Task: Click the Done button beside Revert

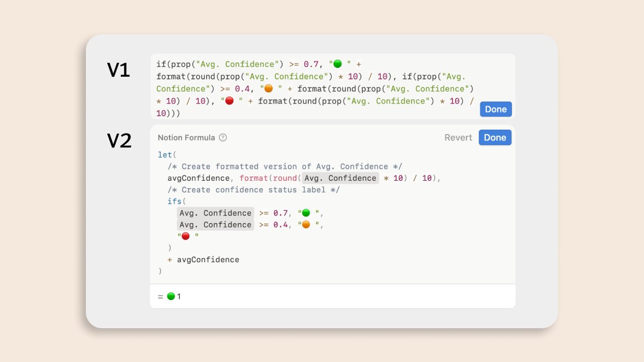Action: tap(495, 138)
